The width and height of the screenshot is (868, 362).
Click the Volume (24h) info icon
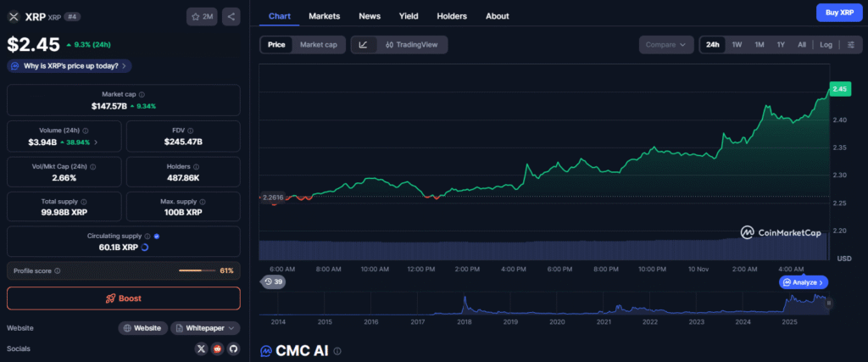click(x=86, y=131)
